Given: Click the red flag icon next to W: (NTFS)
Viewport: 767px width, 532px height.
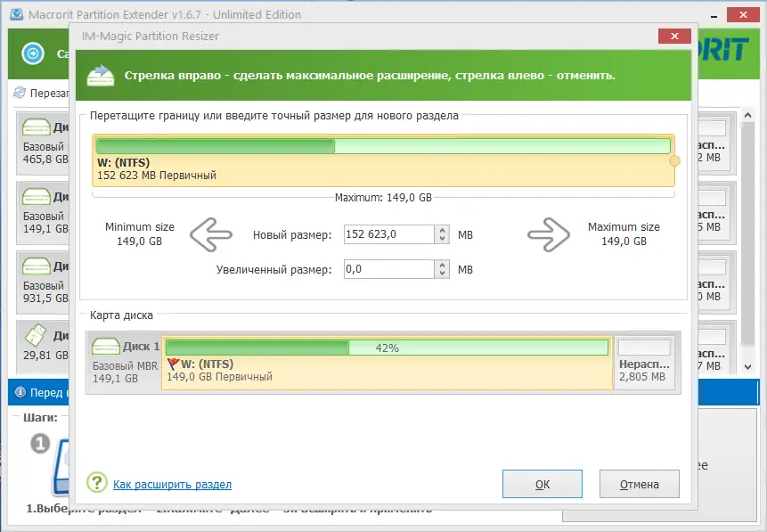Looking at the screenshot, I should pos(173,364).
